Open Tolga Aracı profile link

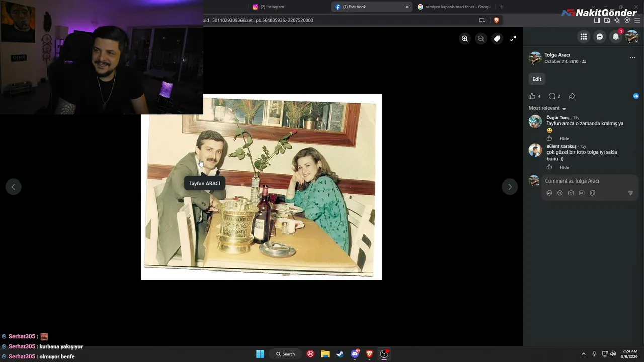point(557,55)
